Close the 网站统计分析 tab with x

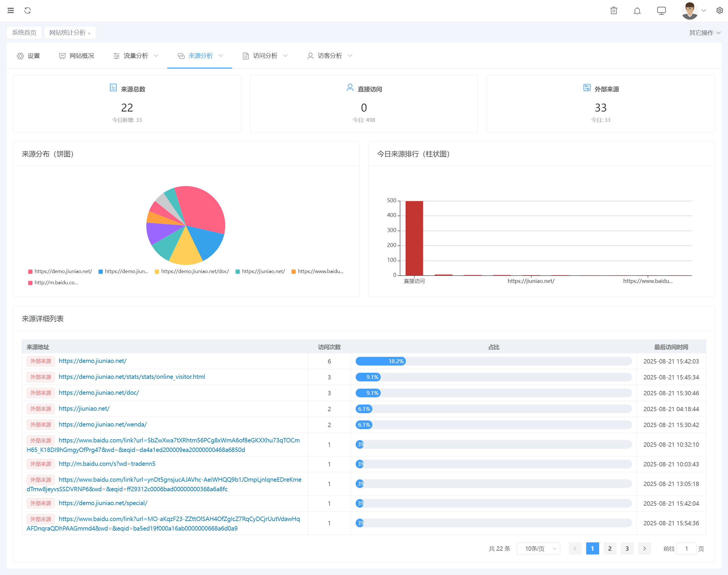point(89,33)
